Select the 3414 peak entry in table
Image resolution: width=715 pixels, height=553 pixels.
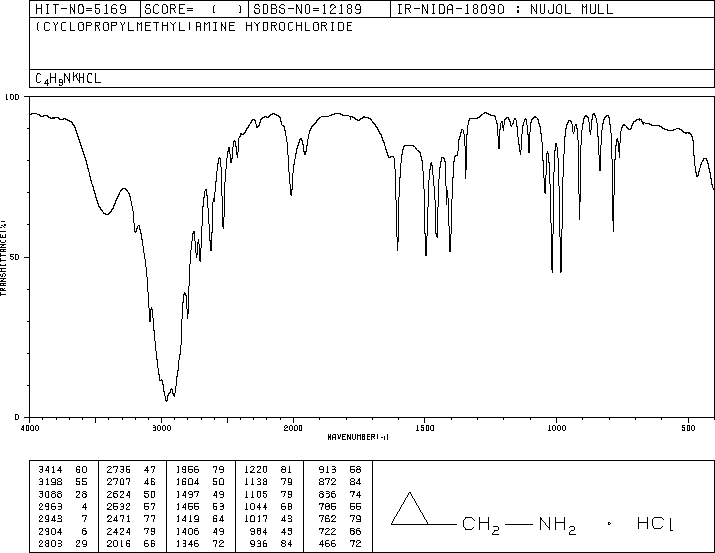tap(63, 470)
